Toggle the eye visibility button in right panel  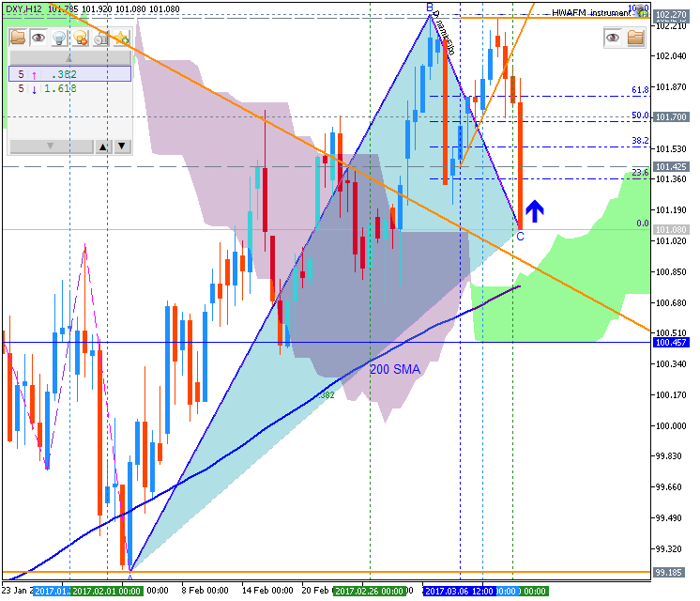click(613, 38)
